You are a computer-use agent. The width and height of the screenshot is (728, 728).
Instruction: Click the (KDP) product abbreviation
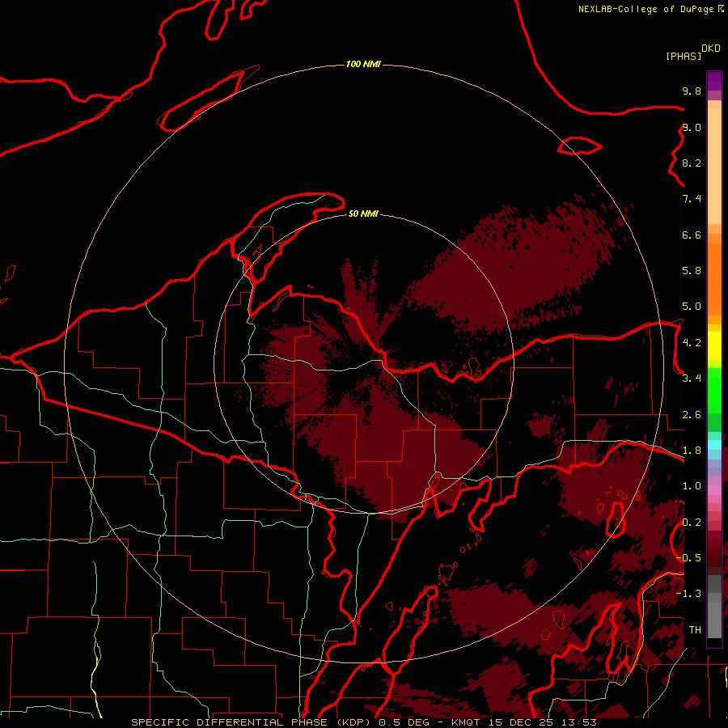353,722
